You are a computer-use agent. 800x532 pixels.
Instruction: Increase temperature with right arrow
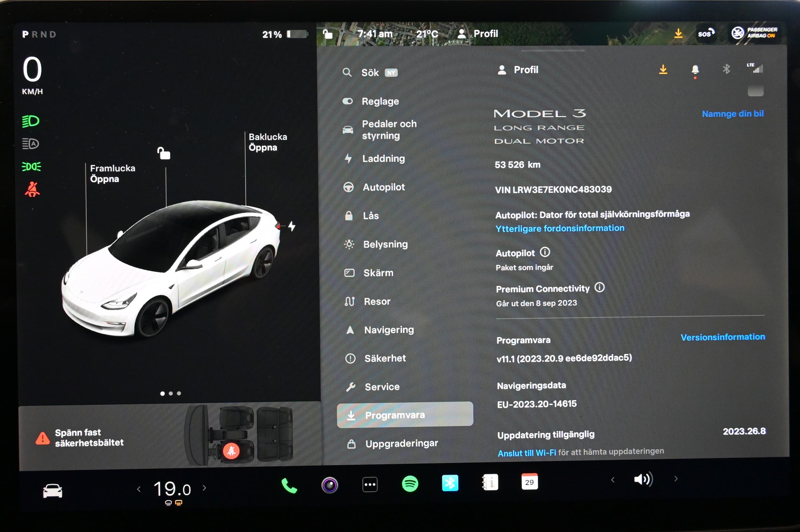click(x=204, y=488)
